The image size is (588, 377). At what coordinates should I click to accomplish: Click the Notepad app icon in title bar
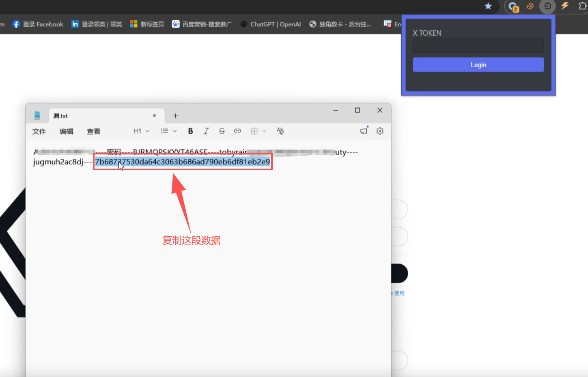pos(37,116)
